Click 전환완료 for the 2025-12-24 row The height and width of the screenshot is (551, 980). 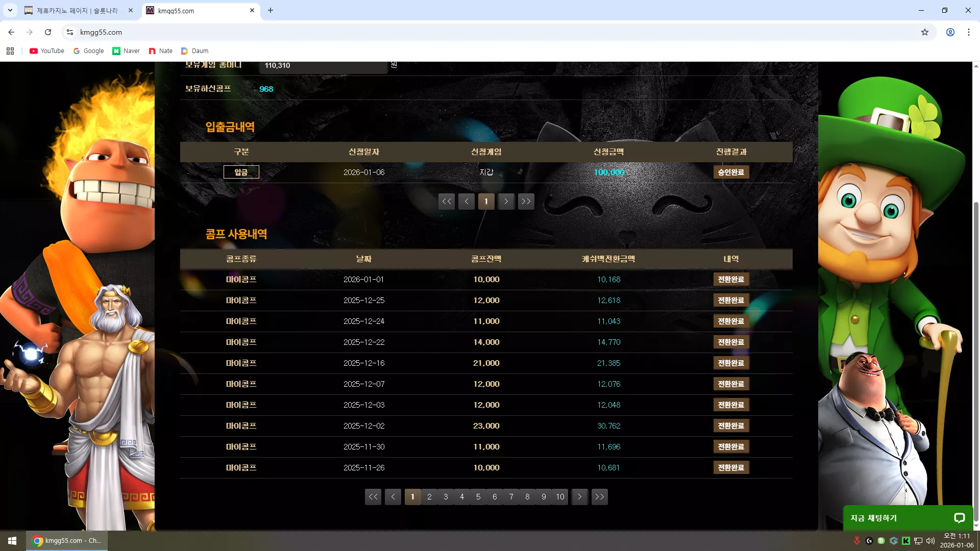tap(731, 321)
